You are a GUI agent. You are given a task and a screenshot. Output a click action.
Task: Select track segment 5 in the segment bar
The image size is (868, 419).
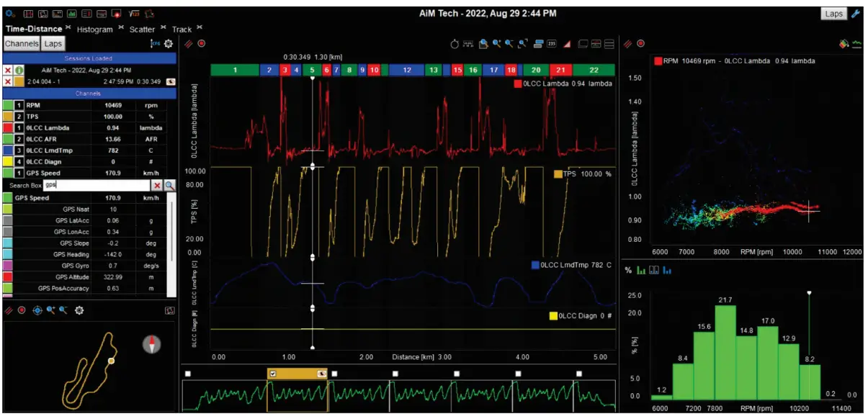pyautogui.click(x=312, y=70)
